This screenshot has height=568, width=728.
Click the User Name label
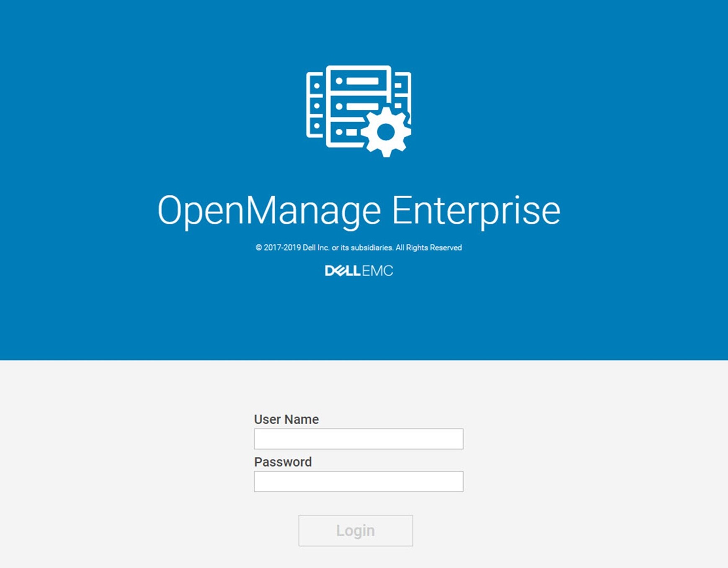coord(287,419)
